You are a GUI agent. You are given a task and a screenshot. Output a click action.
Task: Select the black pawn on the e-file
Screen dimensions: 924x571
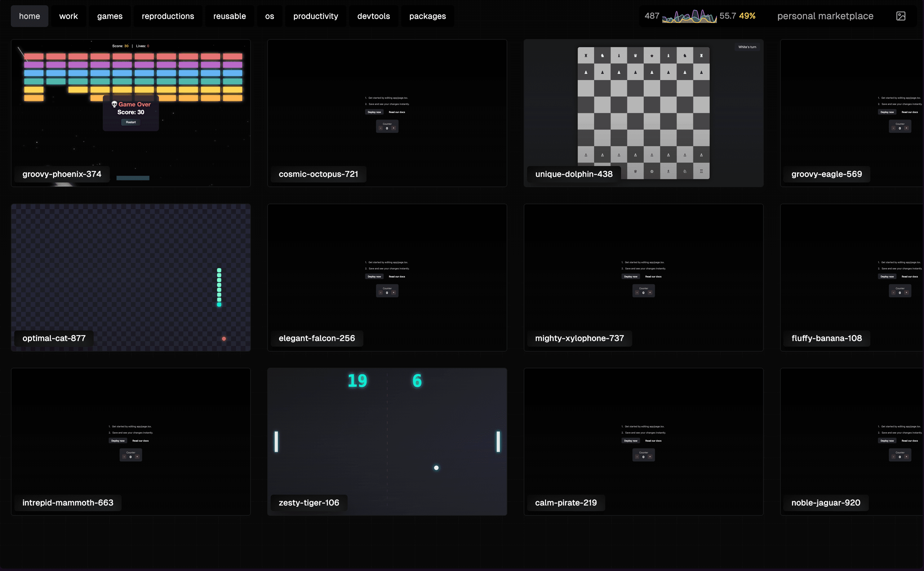[652, 72]
